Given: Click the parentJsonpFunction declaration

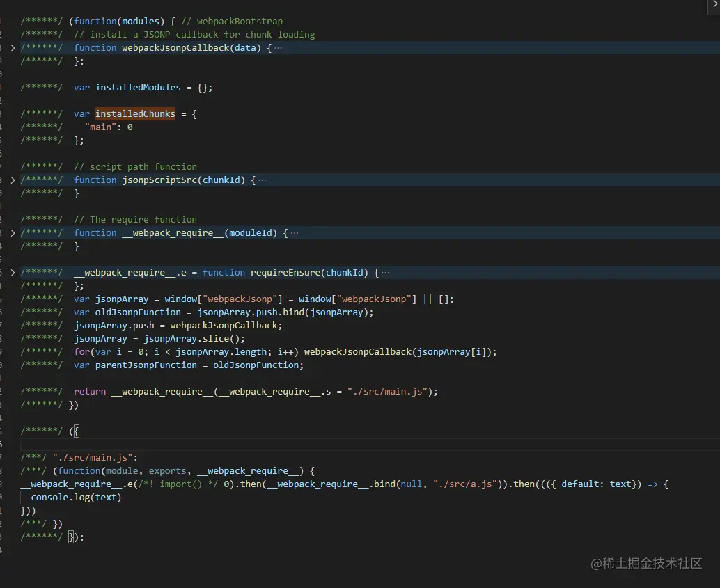Looking at the screenshot, I should [146, 365].
